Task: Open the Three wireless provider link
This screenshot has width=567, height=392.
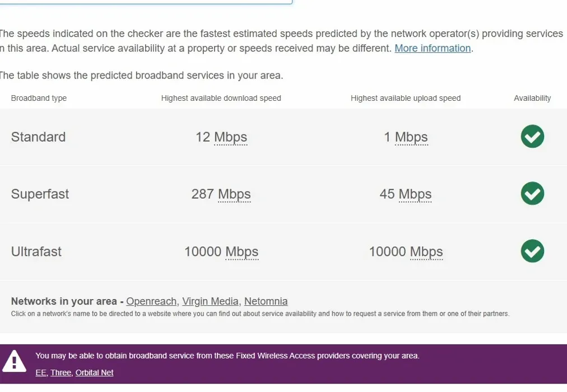Action: [x=61, y=372]
